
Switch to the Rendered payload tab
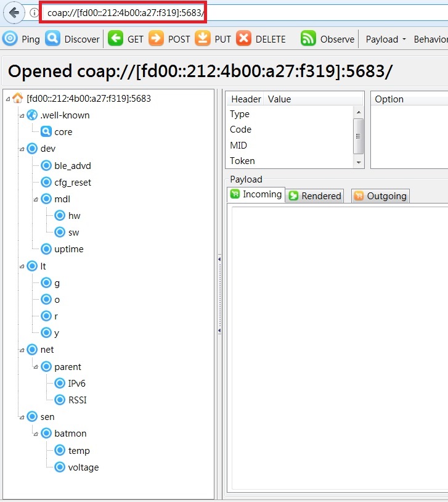click(315, 195)
